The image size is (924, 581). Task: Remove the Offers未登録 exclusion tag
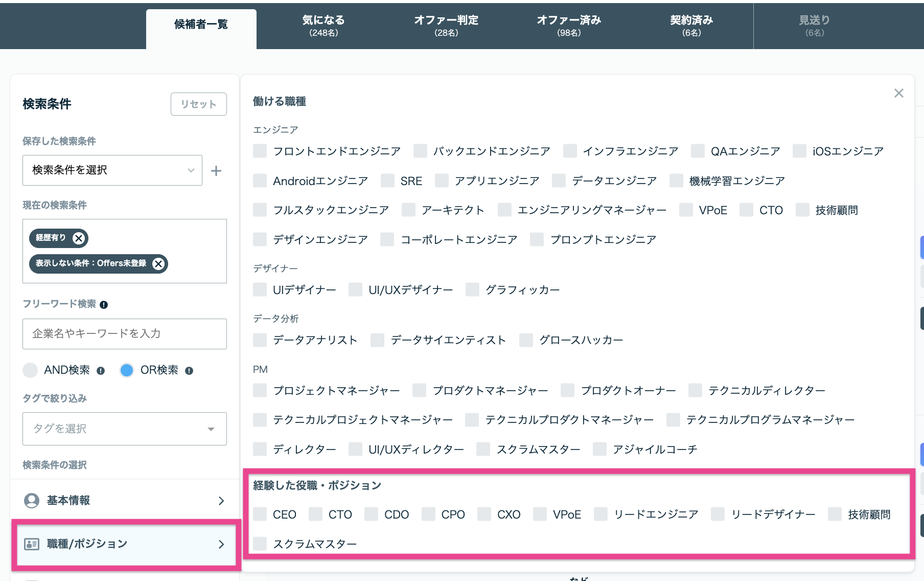[x=159, y=264]
